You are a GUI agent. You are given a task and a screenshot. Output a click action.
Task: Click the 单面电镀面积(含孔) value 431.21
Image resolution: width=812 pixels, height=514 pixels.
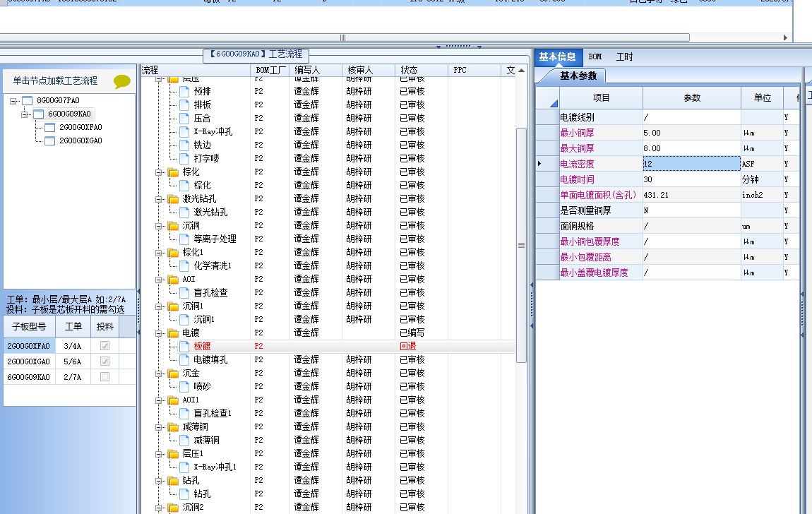[691, 195]
